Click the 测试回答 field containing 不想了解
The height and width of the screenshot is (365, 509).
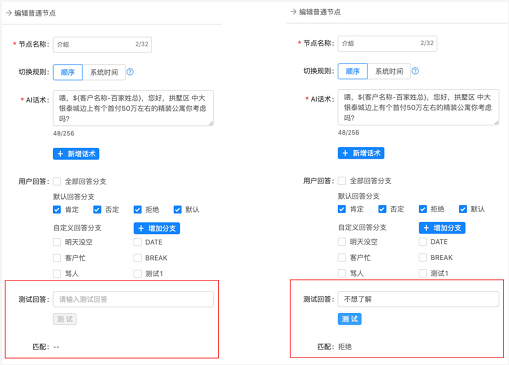pyautogui.click(x=418, y=299)
